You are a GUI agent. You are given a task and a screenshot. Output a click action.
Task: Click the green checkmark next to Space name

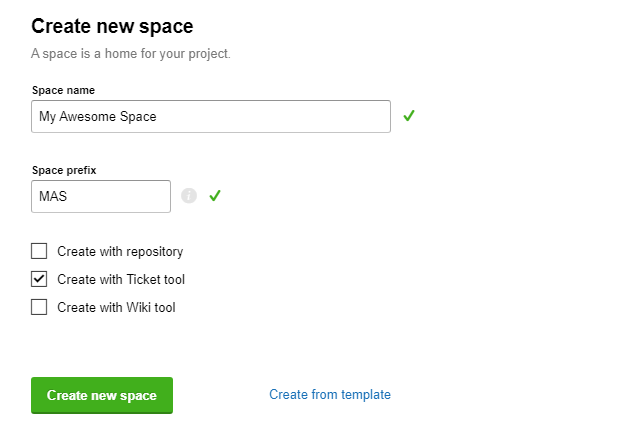click(x=408, y=116)
